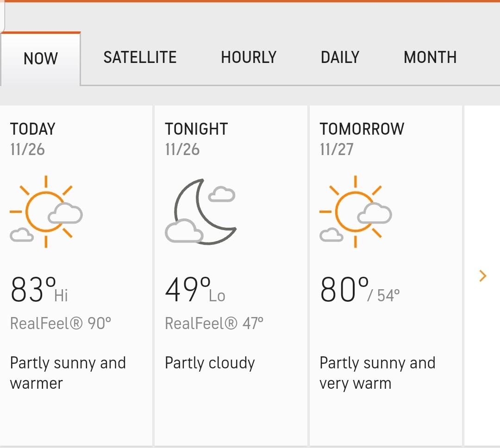Select the MONTH tab
The width and height of the screenshot is (500, 448).
point(430,57)
